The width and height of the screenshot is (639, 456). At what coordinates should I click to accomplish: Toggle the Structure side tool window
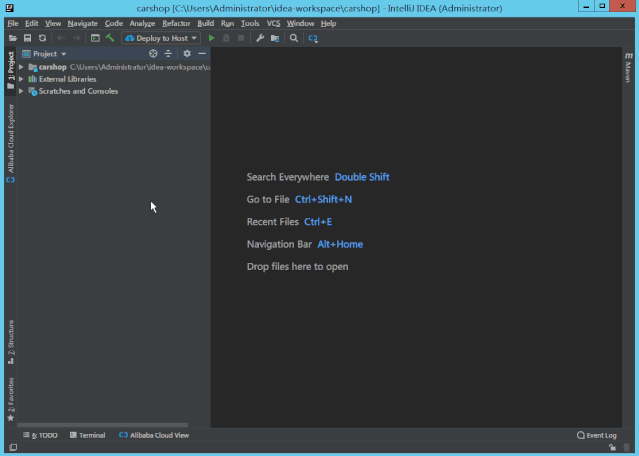pyautogui.click(x=11, y=339)
